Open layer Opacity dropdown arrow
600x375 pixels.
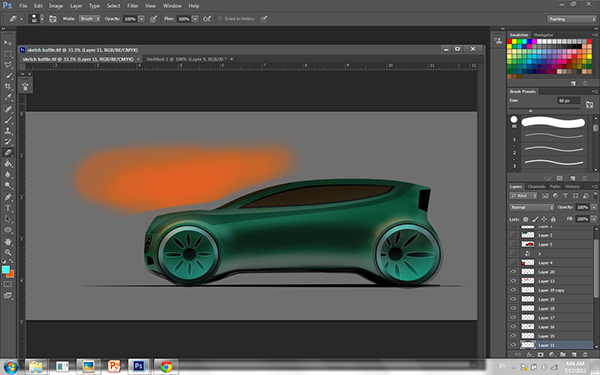(x=593, y=207)
